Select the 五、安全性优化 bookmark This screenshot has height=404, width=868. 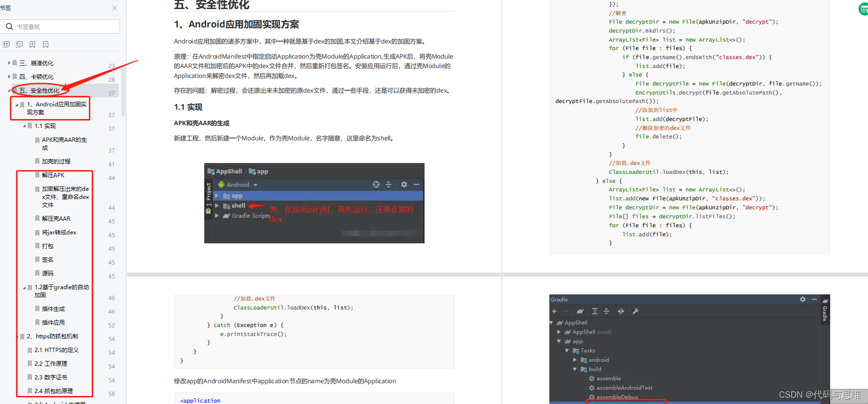pos(39,90)
